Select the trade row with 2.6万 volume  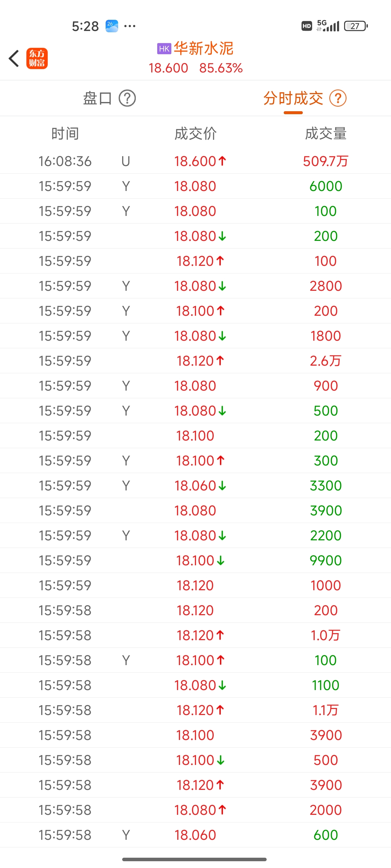pyautogui.click(x=195, y=360)
